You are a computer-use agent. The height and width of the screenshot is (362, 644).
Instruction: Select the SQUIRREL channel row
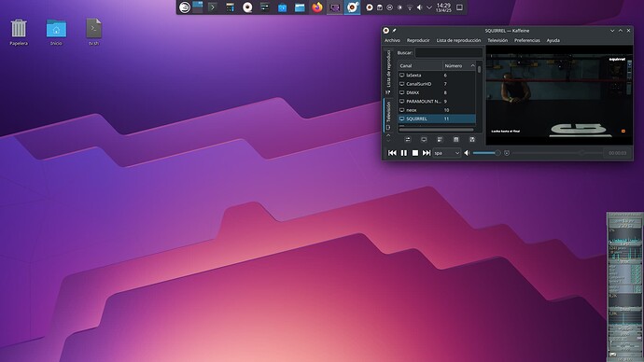(437, 118)
